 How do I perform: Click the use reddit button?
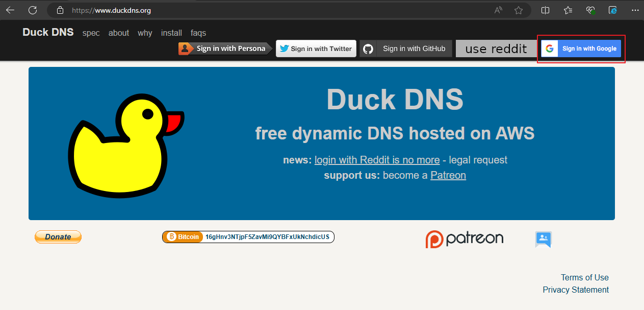496,49
